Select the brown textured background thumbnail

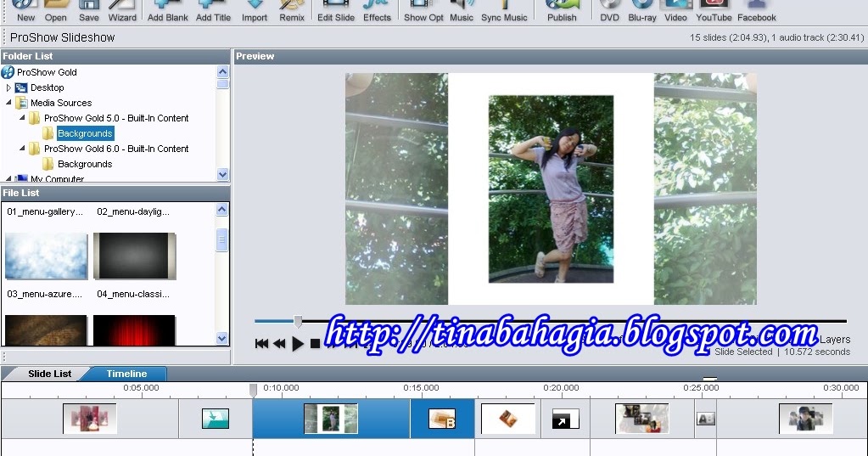pyautogui.click(x=47, y=330)
